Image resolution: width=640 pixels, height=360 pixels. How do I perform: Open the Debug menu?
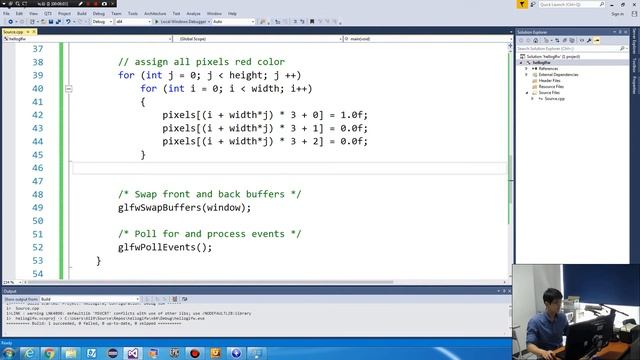point(99,13)
